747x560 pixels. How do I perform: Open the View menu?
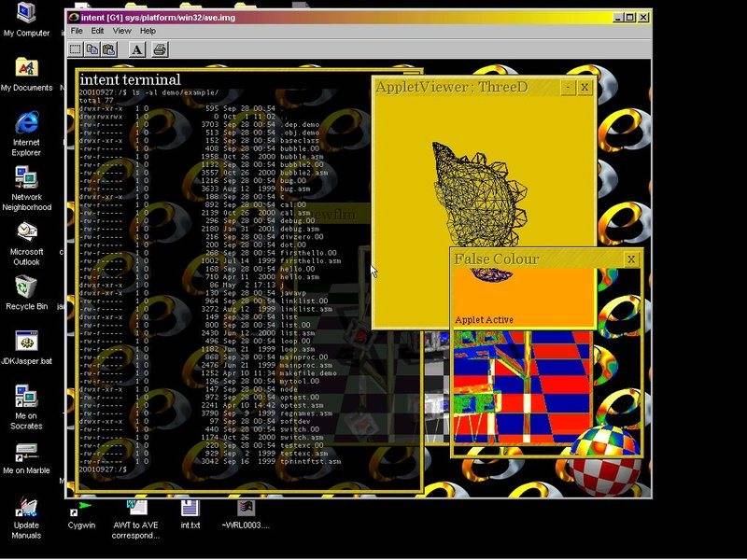[x=121, y=31]
